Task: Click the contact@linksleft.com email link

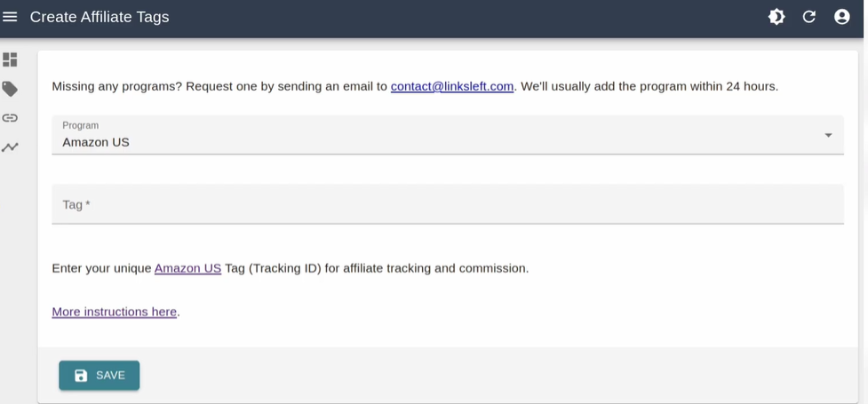Action: 451,86
